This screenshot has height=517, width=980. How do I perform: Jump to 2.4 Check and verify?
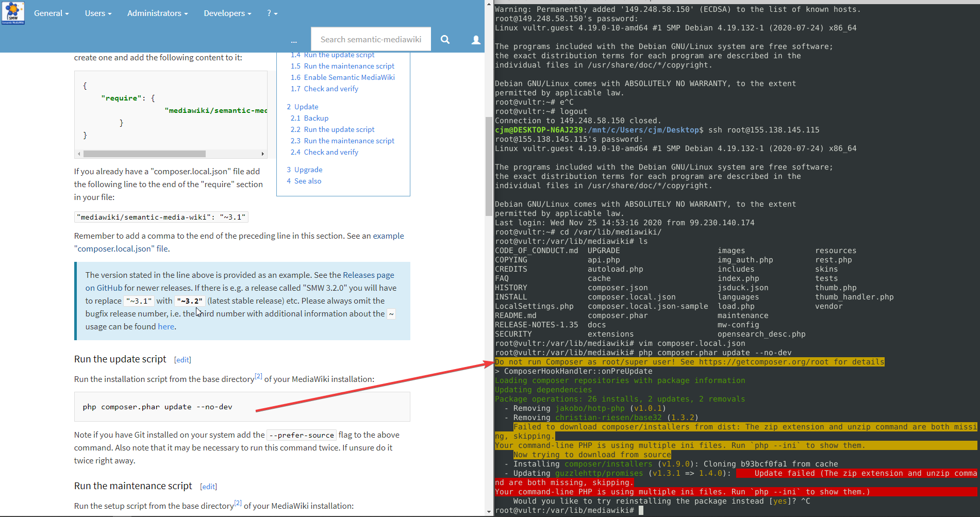click(x=324, y=152)
